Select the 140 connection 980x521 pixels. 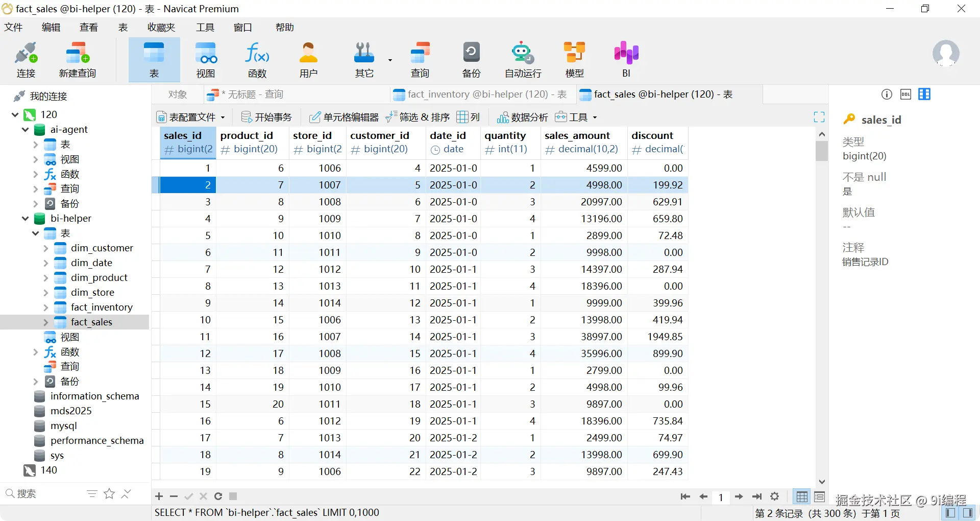(48, 470)
